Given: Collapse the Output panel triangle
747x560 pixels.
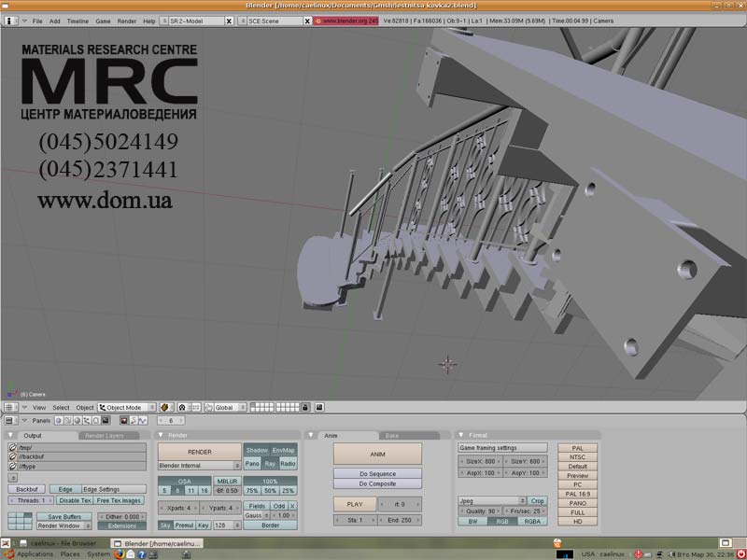Looking at the screenshot, I should (x=11, y=435).
